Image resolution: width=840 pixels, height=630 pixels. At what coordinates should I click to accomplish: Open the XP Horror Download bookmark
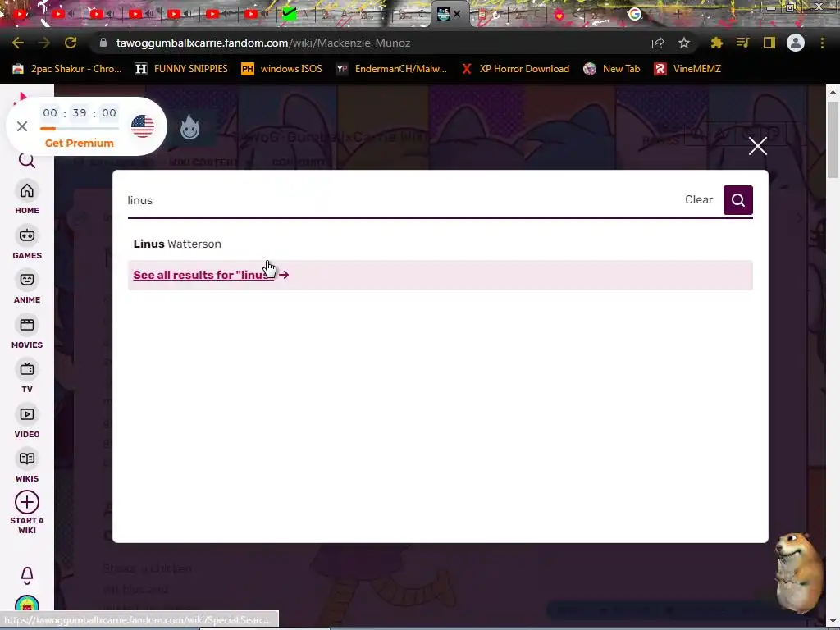[x=515, y=69]
